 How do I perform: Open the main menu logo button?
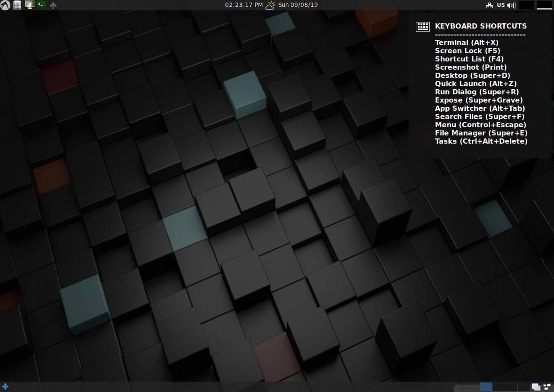[5, 5]
